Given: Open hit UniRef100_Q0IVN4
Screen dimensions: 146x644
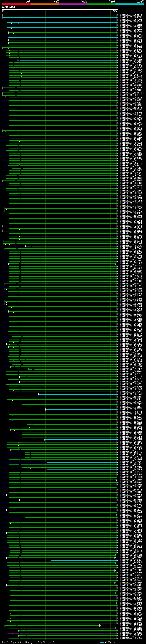Looking at the screenshot, I should [x=131, y=440].
